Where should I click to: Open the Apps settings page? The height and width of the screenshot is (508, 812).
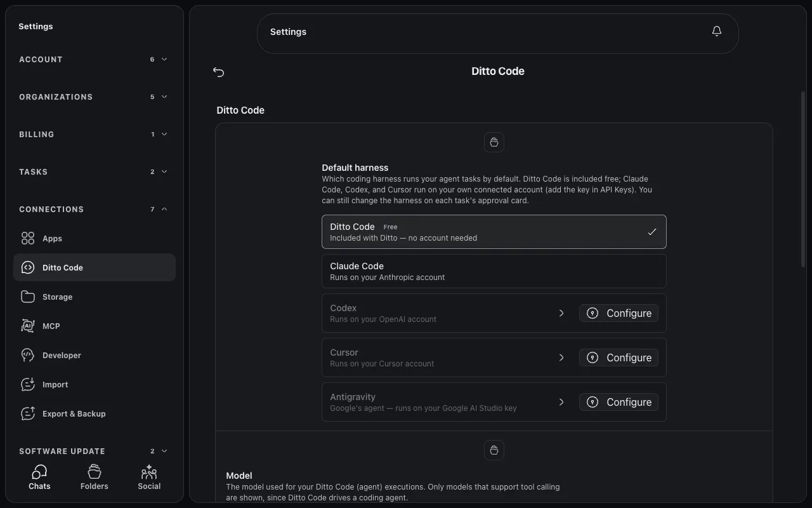(x=95, y=238)
